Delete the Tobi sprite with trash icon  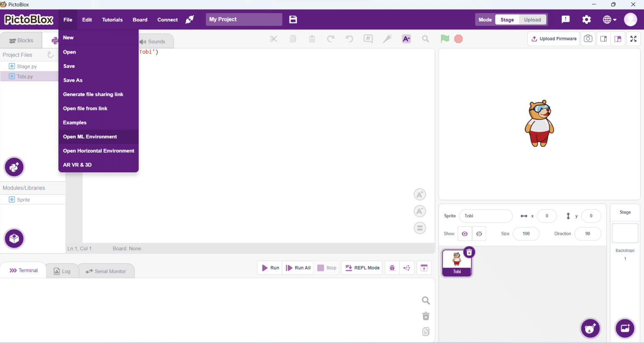coord(469,252)
